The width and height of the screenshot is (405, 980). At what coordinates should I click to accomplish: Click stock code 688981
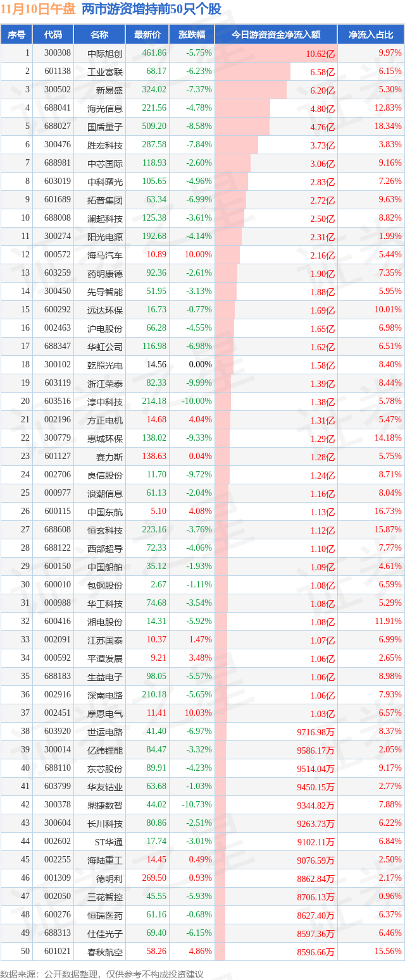(x=58, y=163)
